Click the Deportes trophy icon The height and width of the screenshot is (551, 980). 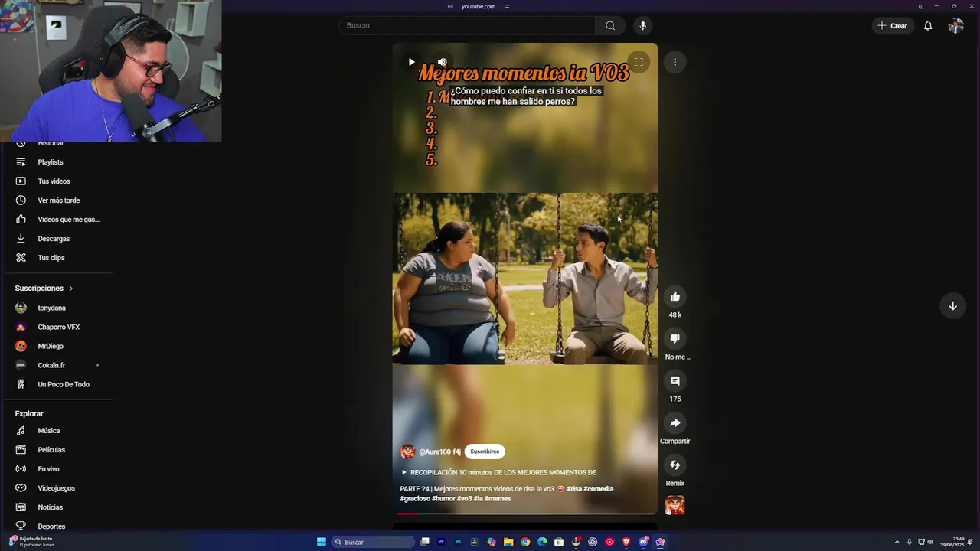tap(21, 527)
